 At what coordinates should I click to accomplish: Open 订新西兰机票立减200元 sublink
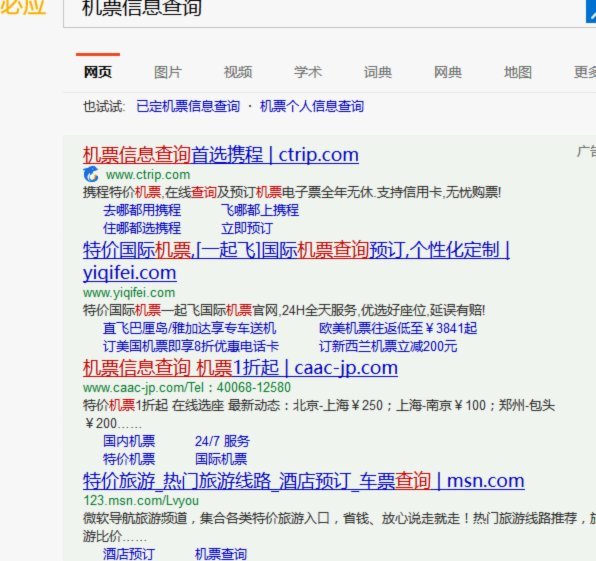click(388, 346)
